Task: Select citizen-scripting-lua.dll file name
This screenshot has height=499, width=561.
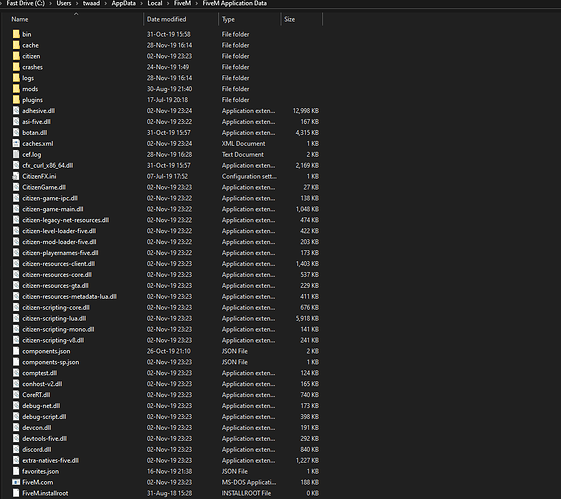Action: [x=54, y=318]
